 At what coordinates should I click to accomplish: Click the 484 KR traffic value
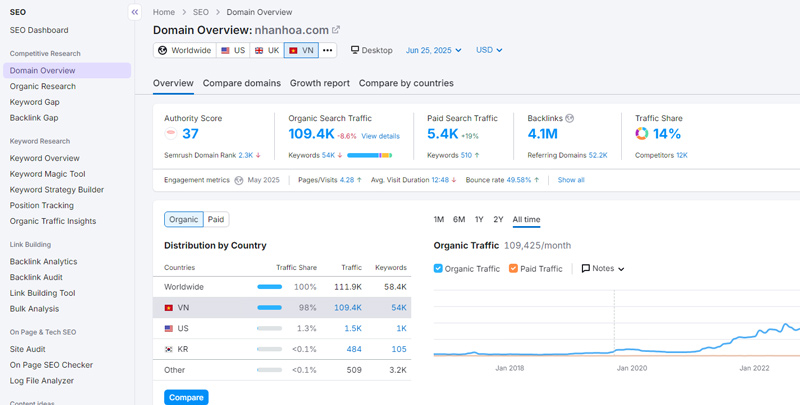pos(354,349)
